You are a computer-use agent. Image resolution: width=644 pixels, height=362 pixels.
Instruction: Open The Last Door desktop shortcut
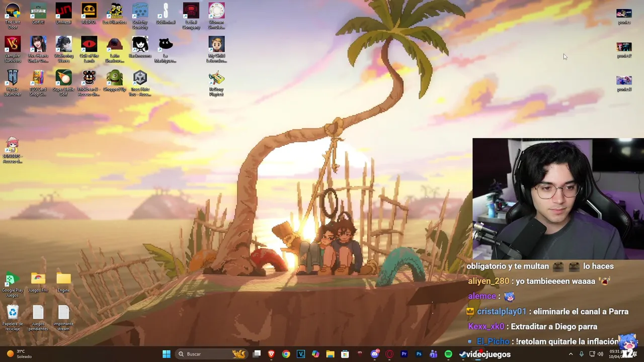click(x=13, y=16)
